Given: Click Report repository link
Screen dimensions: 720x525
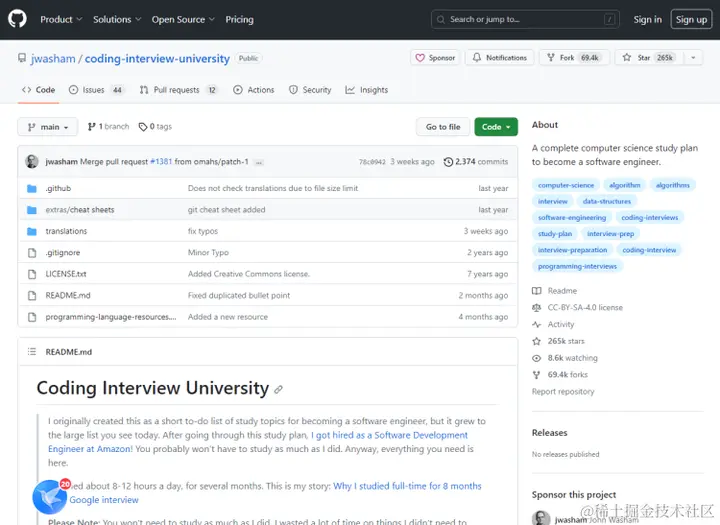Looking at the screenshot, I should (563, 392).
